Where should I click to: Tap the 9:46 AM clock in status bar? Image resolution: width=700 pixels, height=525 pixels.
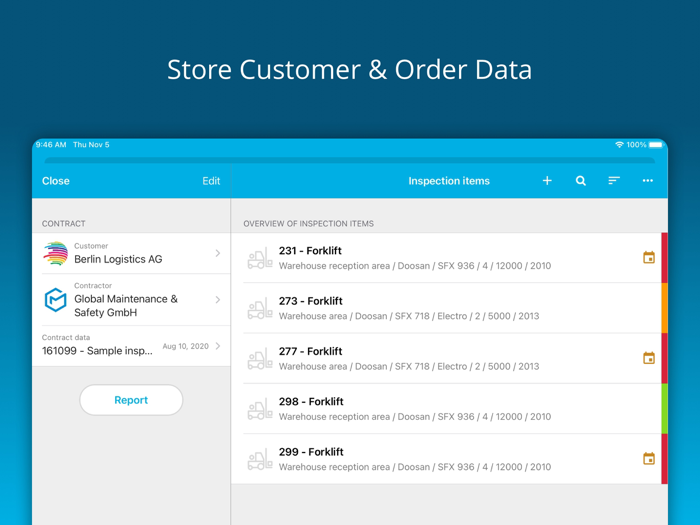[51, 145]
